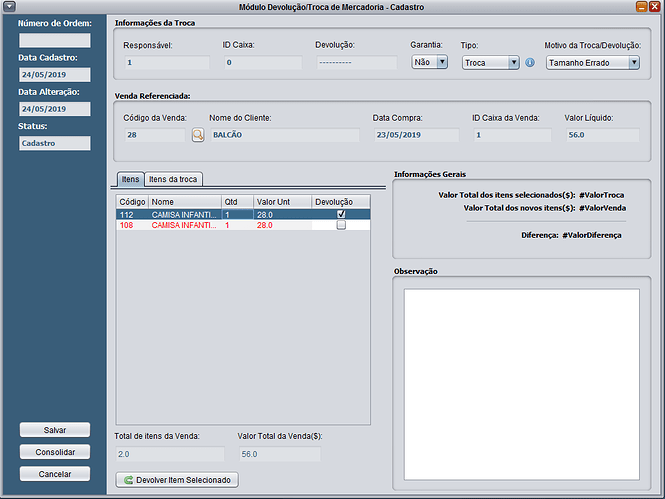Click the Devolução field with dashes
Viewport: 665px width, 499px height.
[x=357, y=63]
